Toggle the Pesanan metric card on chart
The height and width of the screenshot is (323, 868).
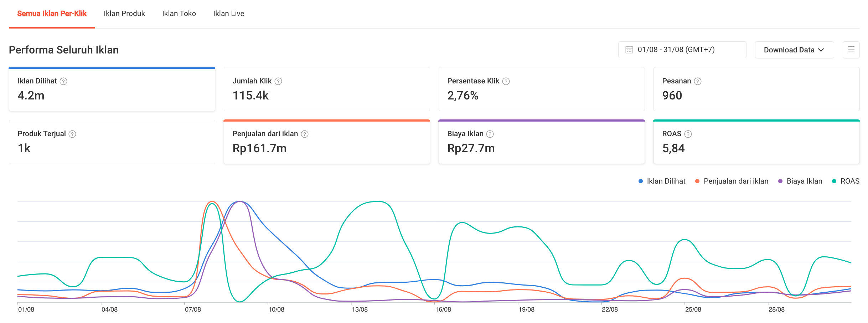pyautogui.click(x=756, y=89)
